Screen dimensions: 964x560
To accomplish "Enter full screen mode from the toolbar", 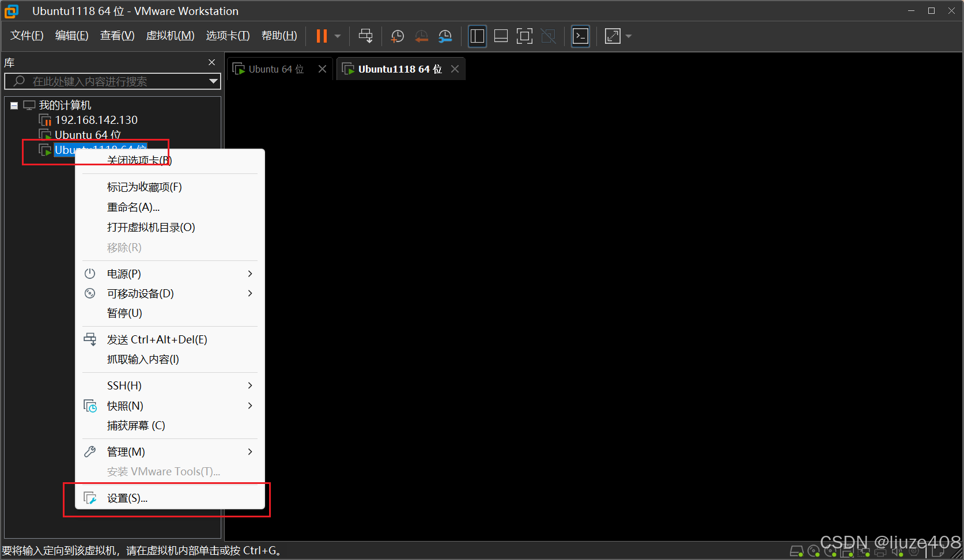I will point(524,36).
